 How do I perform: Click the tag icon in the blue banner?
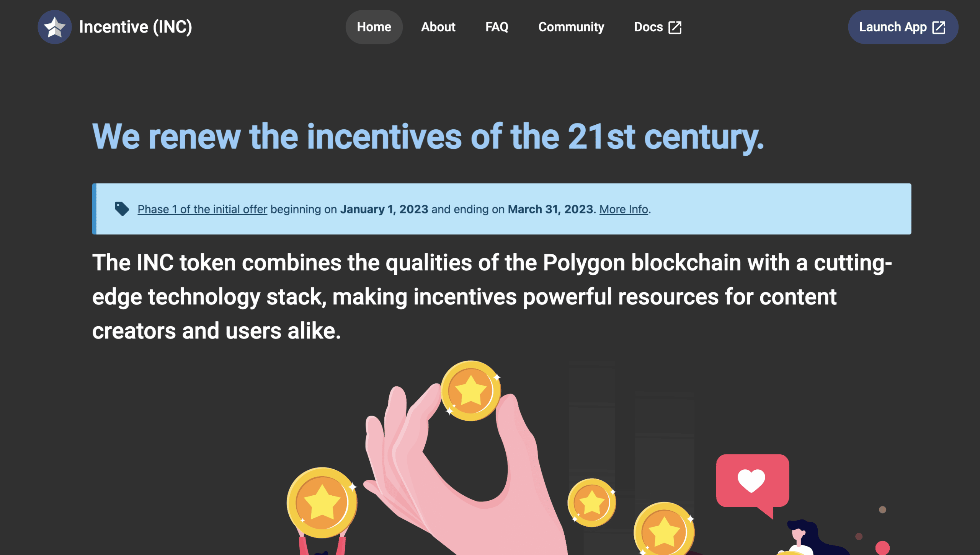point(122,209)
